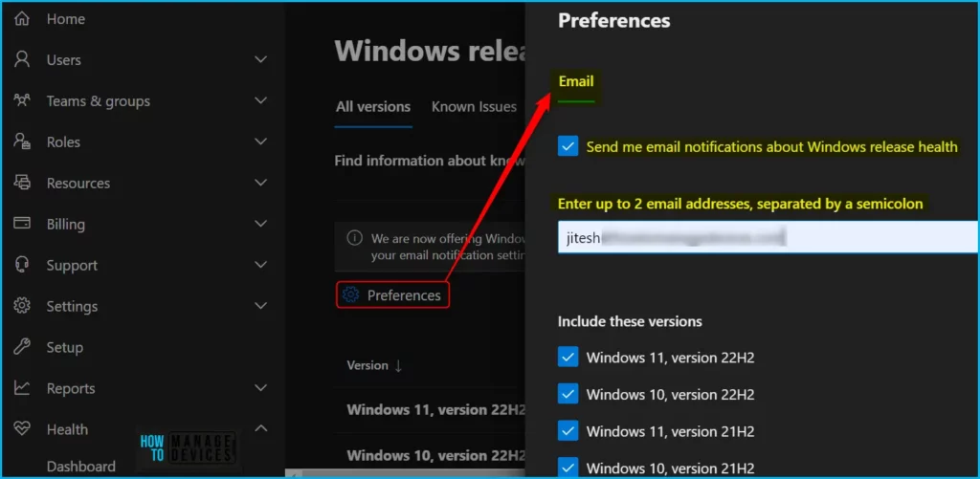This screenshot has height=479, width=980.
Task: Expand the Settings chevron
Action: point(260,306)
